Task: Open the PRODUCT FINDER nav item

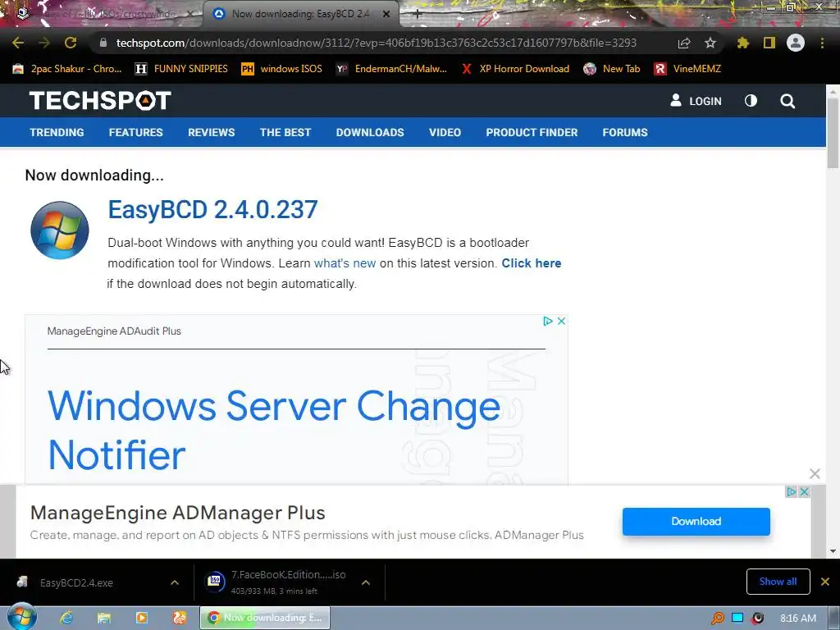Action: [532, 132]
